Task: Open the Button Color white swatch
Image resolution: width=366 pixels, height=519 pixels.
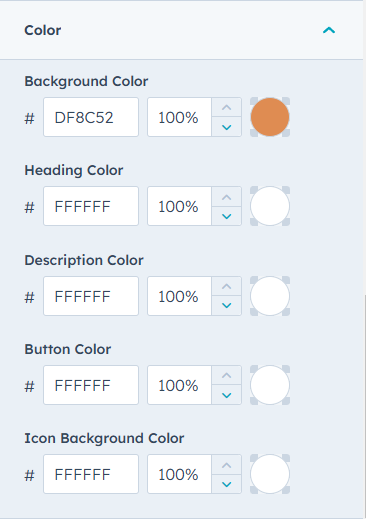Action: point(270,385)
